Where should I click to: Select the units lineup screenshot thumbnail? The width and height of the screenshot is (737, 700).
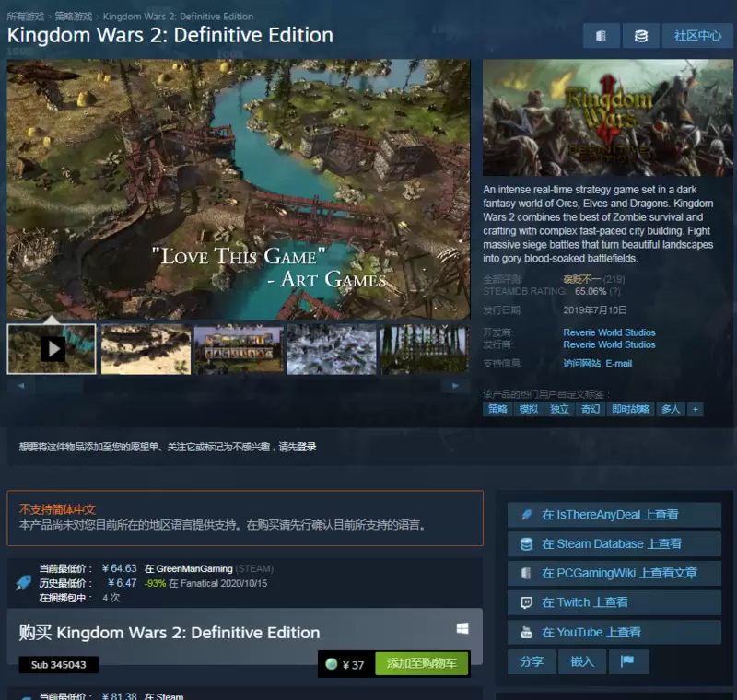coord(239,349)
